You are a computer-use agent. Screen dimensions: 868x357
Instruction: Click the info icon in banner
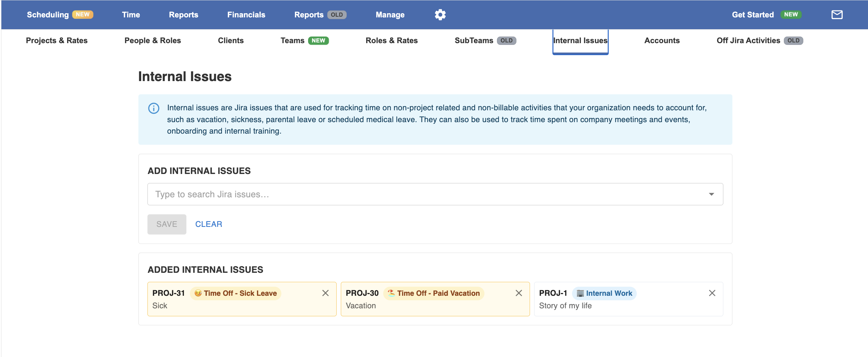(x=154, y=108)
